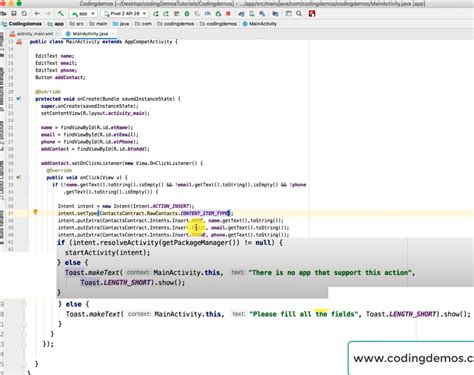Click the override gutter icon beside onCreate

click(19, 99)
